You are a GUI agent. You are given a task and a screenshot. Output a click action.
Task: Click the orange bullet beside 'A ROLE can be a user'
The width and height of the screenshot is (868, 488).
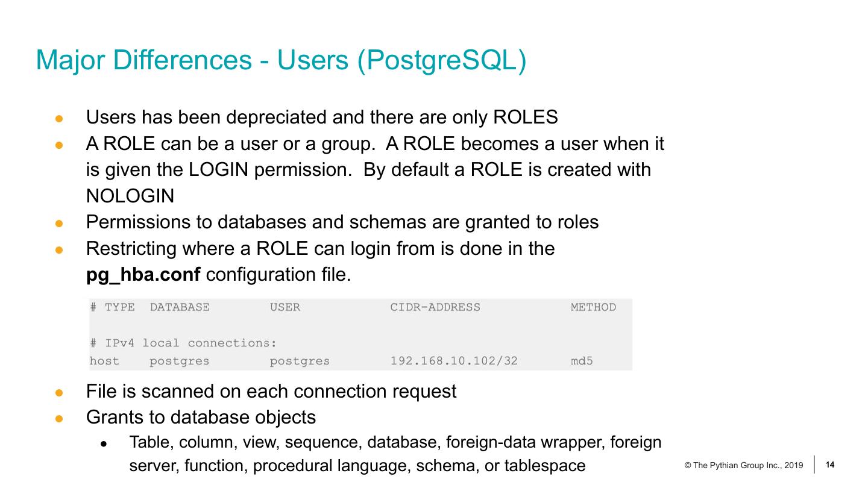59,145
